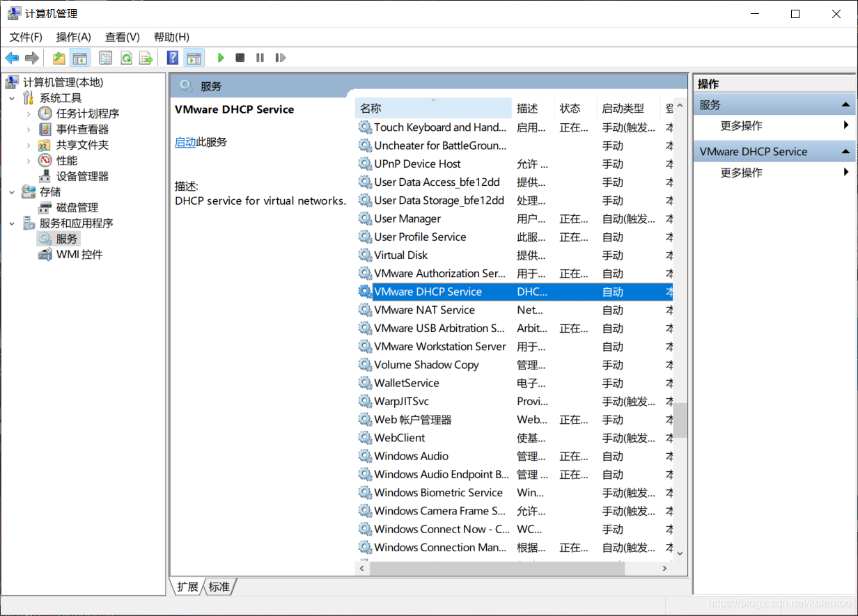Select the VMware USB Arbitration Service row
This screenshot has height=616, width=858.
pos(514,329)
